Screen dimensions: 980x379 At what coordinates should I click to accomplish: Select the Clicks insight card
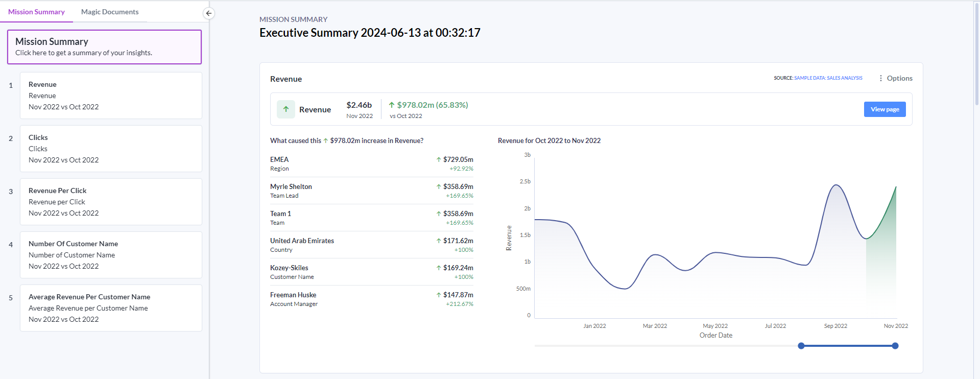pos(111,149)
